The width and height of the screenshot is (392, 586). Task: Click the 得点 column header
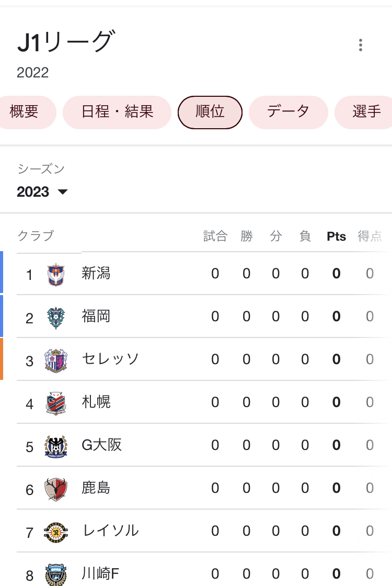pyautogui.click(x=370, y=236)
